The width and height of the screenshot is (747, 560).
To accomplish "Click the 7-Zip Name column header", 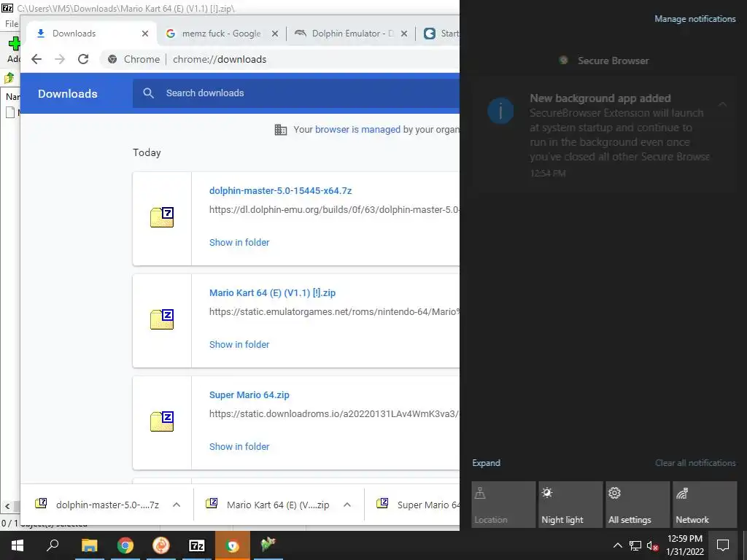I will click(12, 97).
